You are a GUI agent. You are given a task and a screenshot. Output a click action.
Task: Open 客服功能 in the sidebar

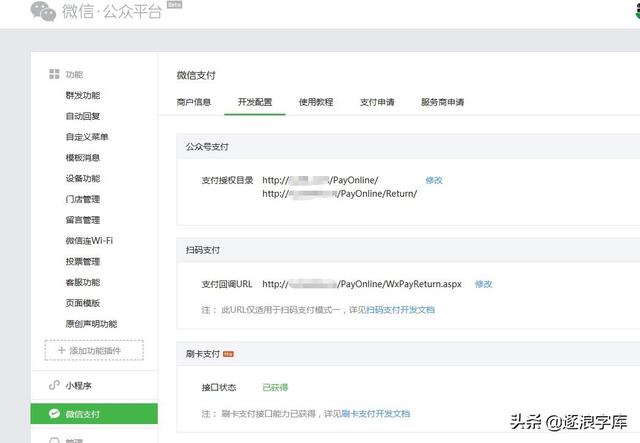tap(83, 282)
